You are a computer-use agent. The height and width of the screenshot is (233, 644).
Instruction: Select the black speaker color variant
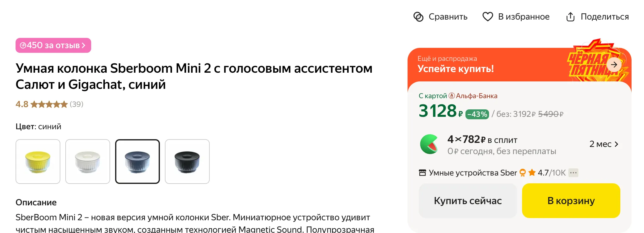pyautogui.click(x=187, y=162)
